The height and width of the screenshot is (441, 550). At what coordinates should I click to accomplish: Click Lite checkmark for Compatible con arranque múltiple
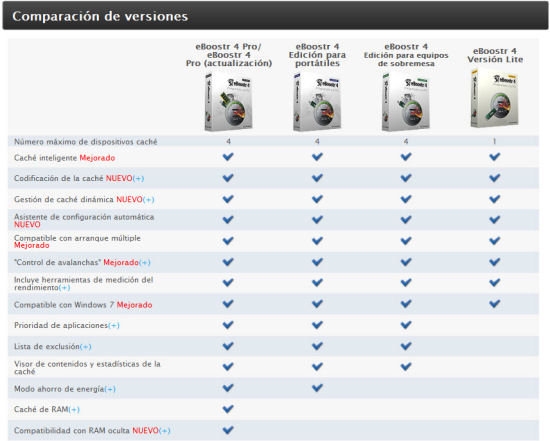tap(495, 241)
